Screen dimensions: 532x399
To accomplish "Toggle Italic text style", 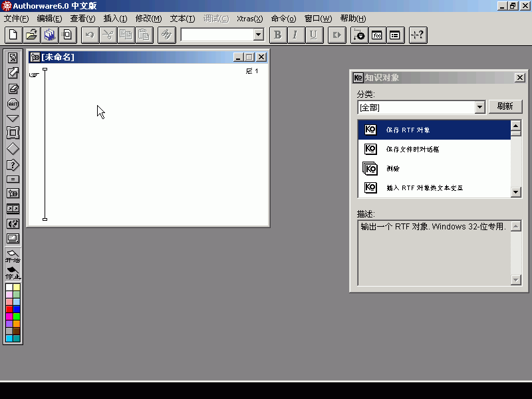I will click(295, 35).
